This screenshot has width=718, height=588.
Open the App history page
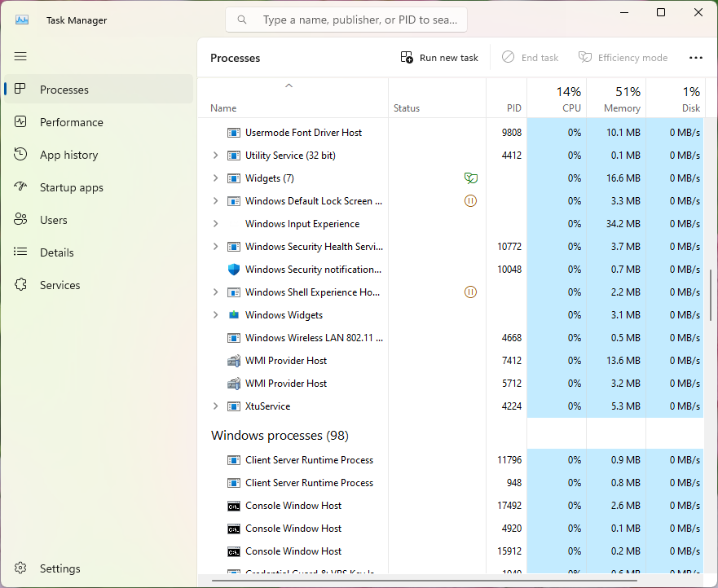point(99,155)
